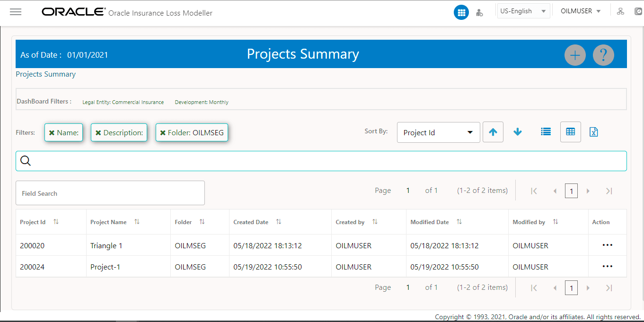Go to first page in top pager
This screenshot has height=322, width=644.
coord(534,191)
